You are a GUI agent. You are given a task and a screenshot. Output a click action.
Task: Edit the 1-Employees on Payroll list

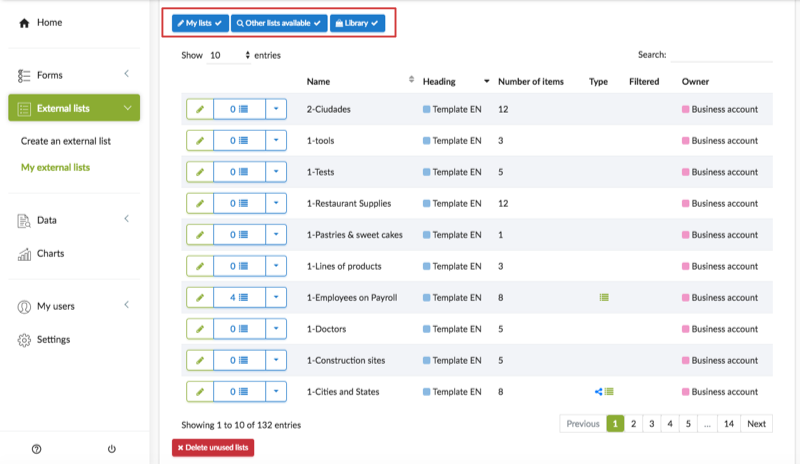pos(200,298)
